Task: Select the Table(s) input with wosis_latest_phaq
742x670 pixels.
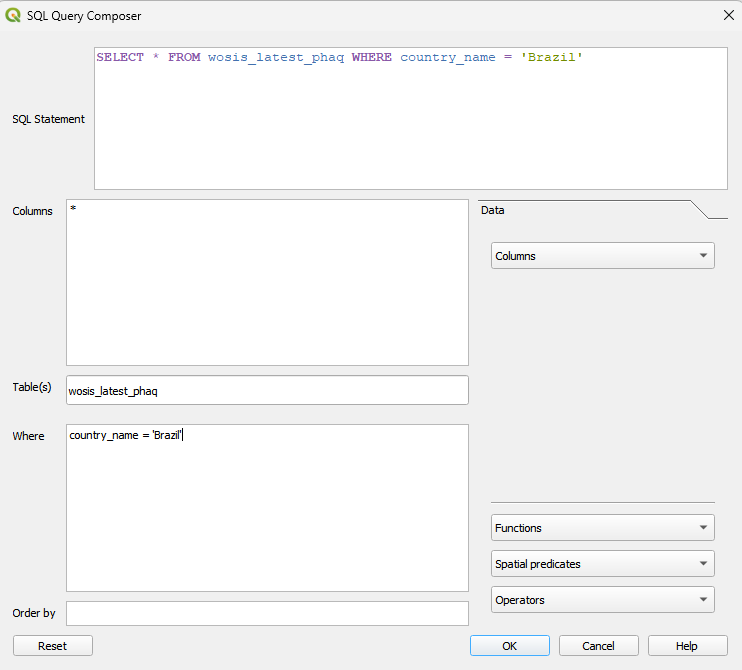Action: tap(267, 390)
